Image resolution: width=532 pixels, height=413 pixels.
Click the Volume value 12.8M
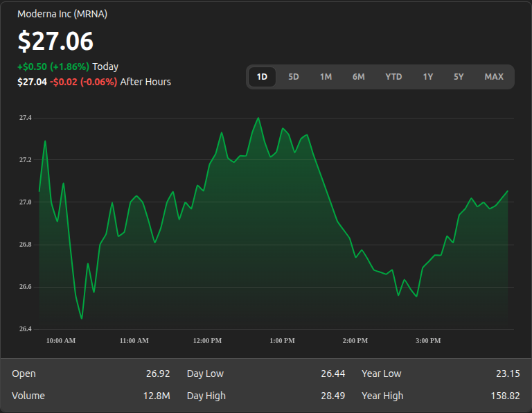pos(157,396)
